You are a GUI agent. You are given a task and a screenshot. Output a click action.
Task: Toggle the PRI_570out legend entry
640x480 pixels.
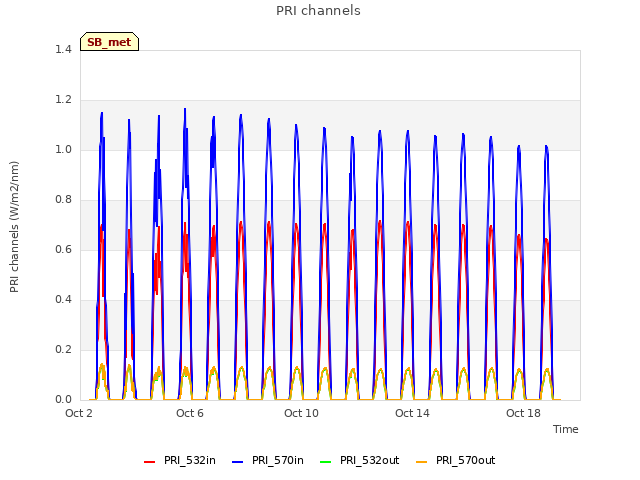coord(456,460)
